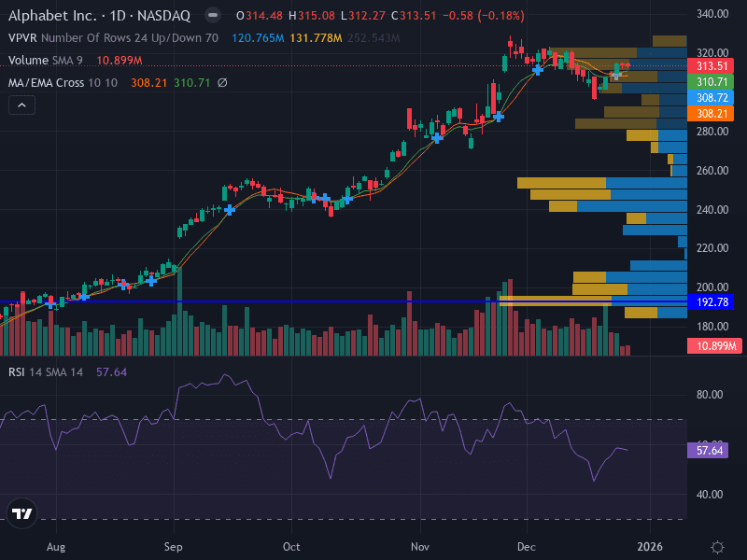Image resolution: width=747 pixels, height=560 pixels.
Task: Click the purple 57.64 RSI label
Action: pos(708,451)
